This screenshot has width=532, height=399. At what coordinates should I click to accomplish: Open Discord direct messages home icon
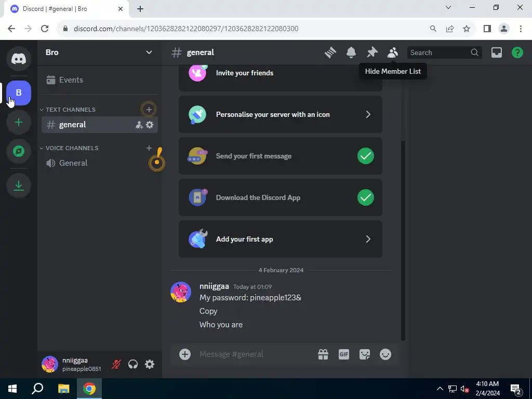click(x=19, y=59)
